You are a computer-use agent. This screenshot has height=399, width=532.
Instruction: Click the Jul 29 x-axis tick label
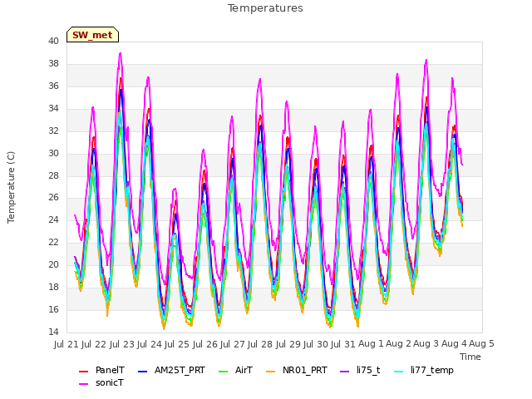point(288,344)
